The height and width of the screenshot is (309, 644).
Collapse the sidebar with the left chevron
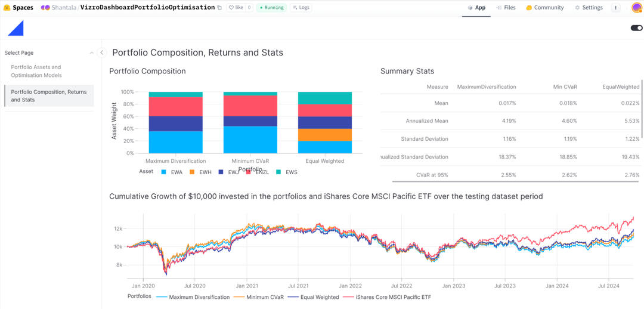tap(101, 52)
